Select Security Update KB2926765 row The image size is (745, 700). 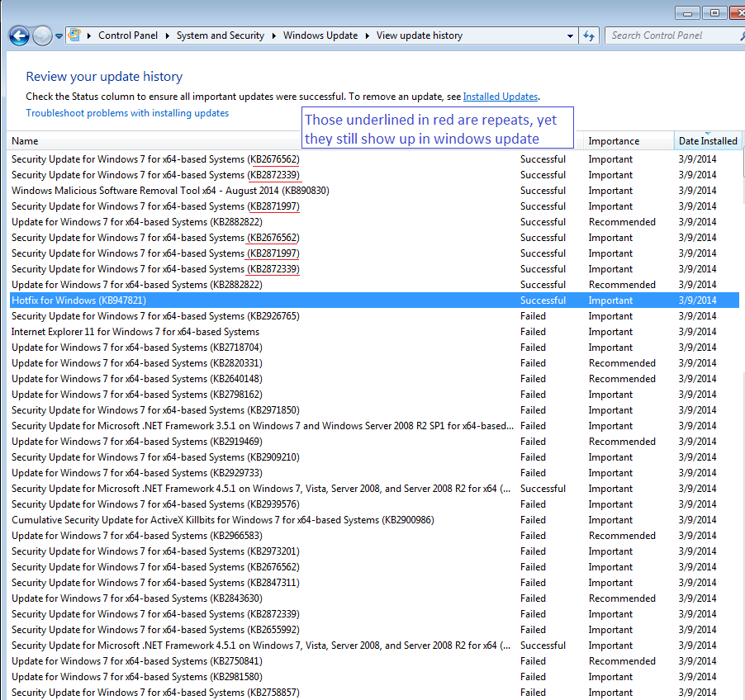click(374, 316)
